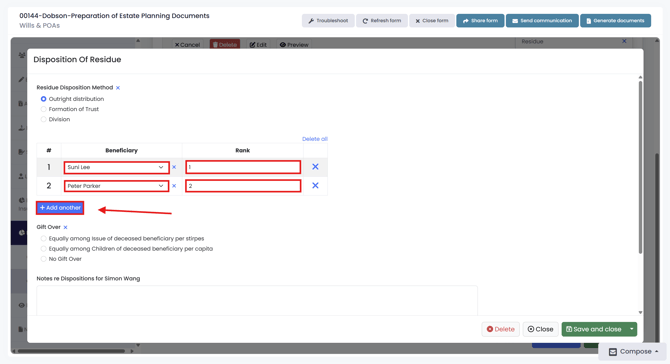Screen dimensions: 670x364
Task: Open the Troubleshoot tool
Action: (x=328, y=21)
